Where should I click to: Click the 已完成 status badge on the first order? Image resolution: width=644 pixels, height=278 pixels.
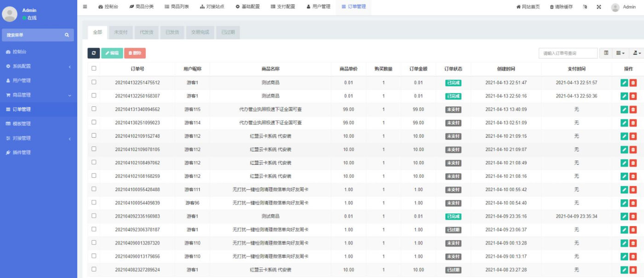tap(453, 83)
